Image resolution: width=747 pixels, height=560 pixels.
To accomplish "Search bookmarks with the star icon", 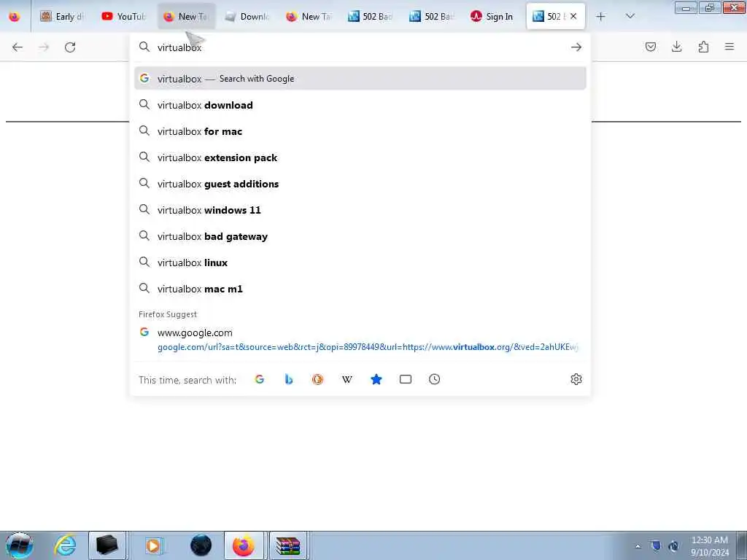I will tap(376, 379).
